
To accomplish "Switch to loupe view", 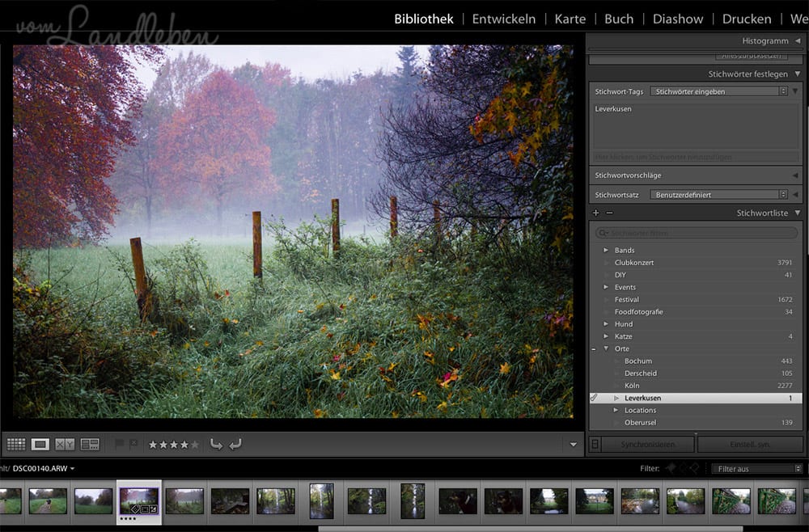I will (x=40, y=444).
